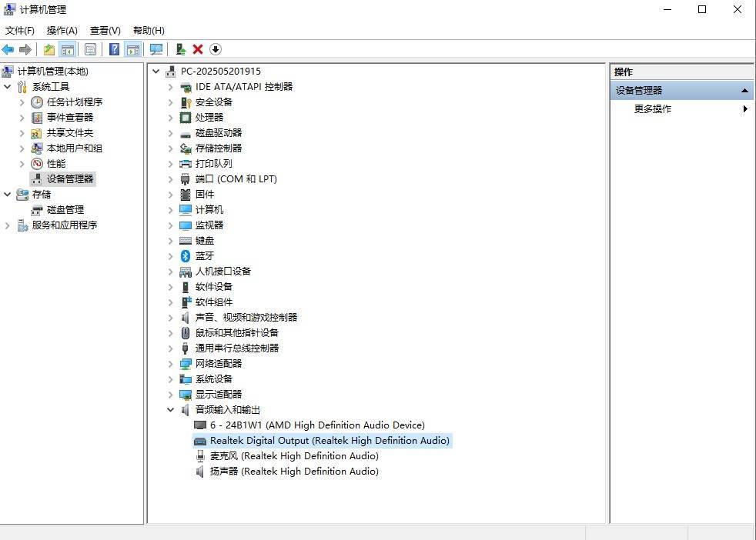Click the printer icon beside 打印队列
This screenshot has width=756, height=540.
(186, 163)
